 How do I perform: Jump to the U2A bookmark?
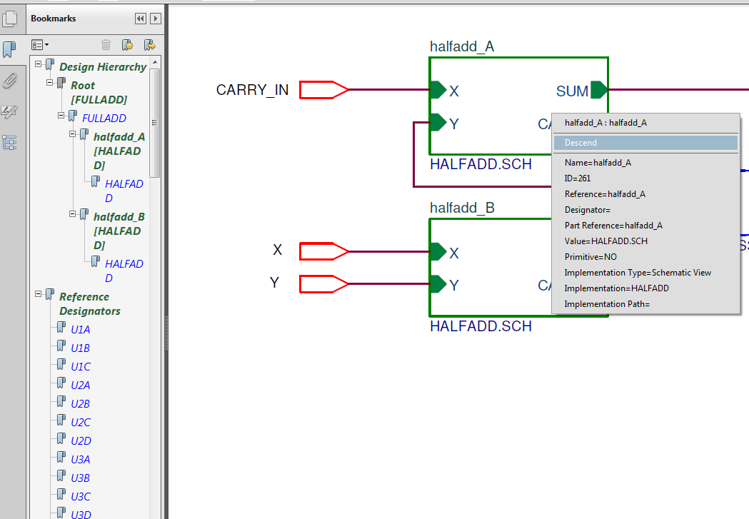point(81,385)
